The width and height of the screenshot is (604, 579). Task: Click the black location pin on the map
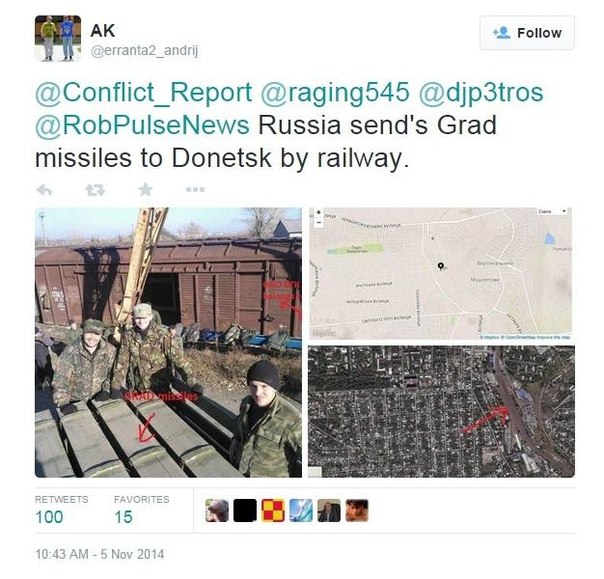pos(441,266)
